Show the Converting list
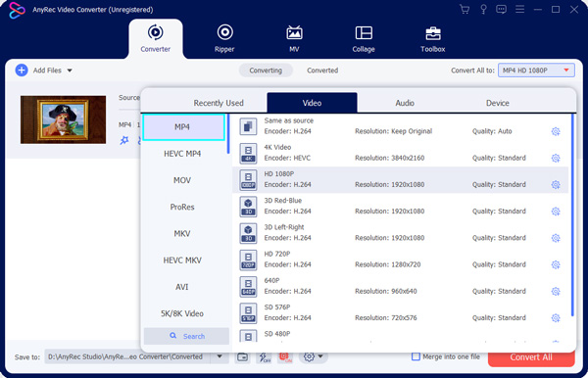 tap(266, 71)
